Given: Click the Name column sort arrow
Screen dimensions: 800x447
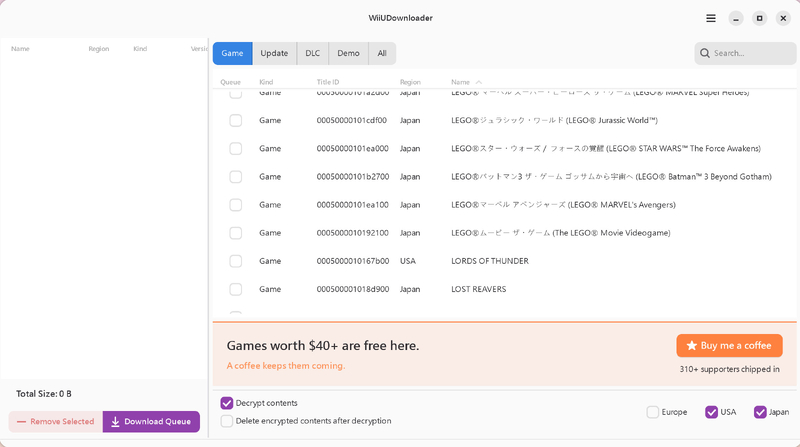Looking at the screenshot, I should (478, 82).
